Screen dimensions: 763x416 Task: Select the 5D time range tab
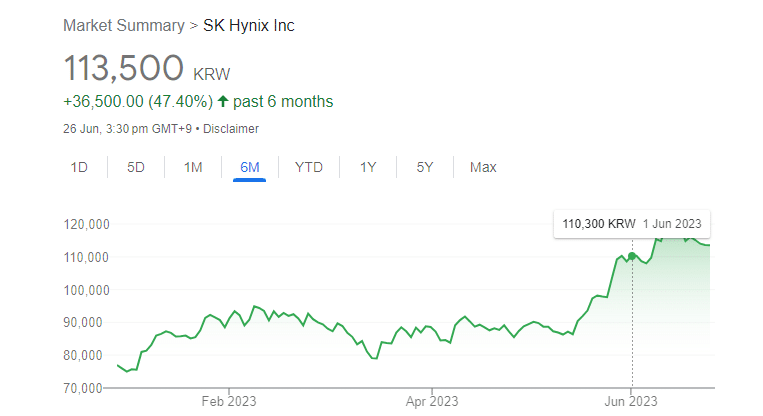pyautogui.click(x=136, y=167)
